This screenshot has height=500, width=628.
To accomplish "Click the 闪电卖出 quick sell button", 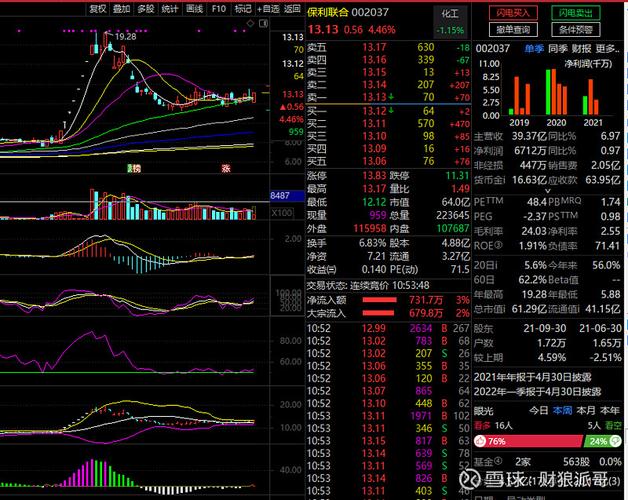I will (x=576, y=13).
